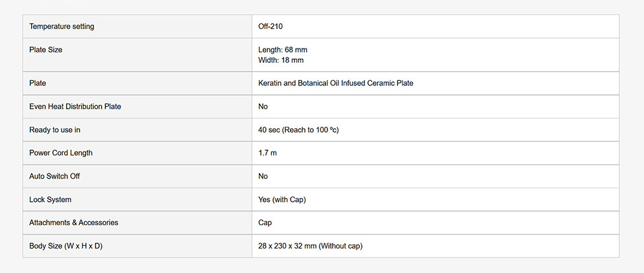Click "Keratin and Botanical Oil Infused Ceramic Plate"
Image resolution: width=644 pixels, height=273 pixels.
(x=335, y=83)
